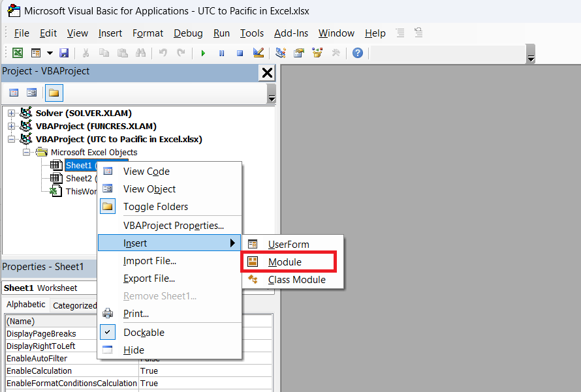This screenshot has width=581, height=392.
Task: Click the View Code icon in Project panel toolbar
Action: coord(14,93)
